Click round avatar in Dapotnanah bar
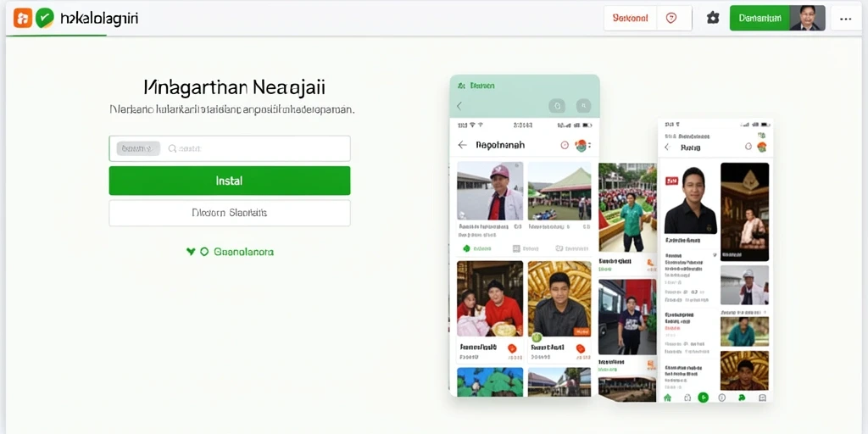Screen dimensions: 868x434 tap(581, 145)
